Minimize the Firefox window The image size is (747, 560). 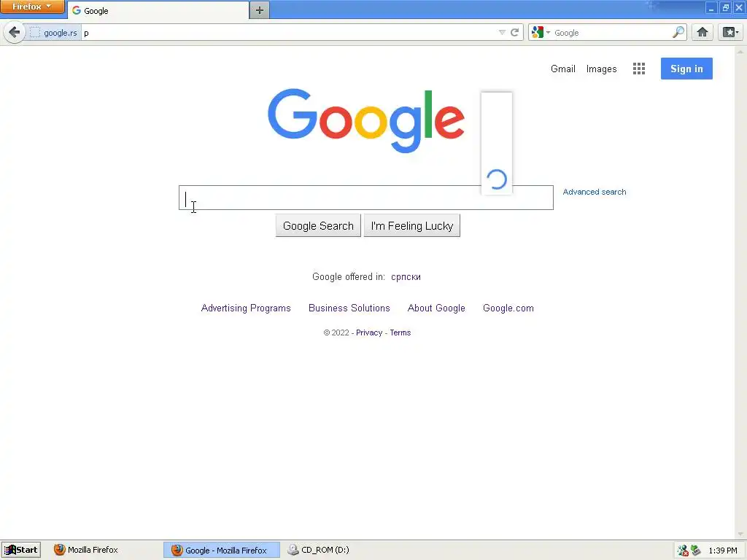coord(711,7)
